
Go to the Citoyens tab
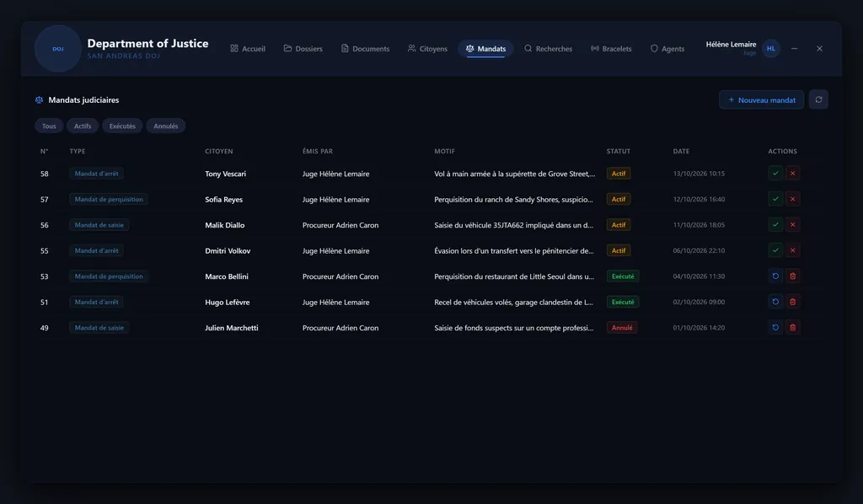coord(427,48)
